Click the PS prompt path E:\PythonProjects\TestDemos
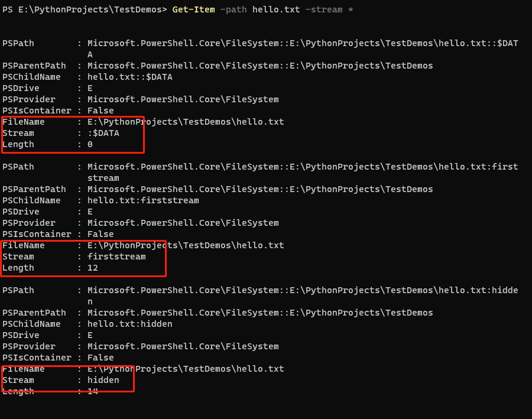The image size is (532, 419). tap(90, 9)
